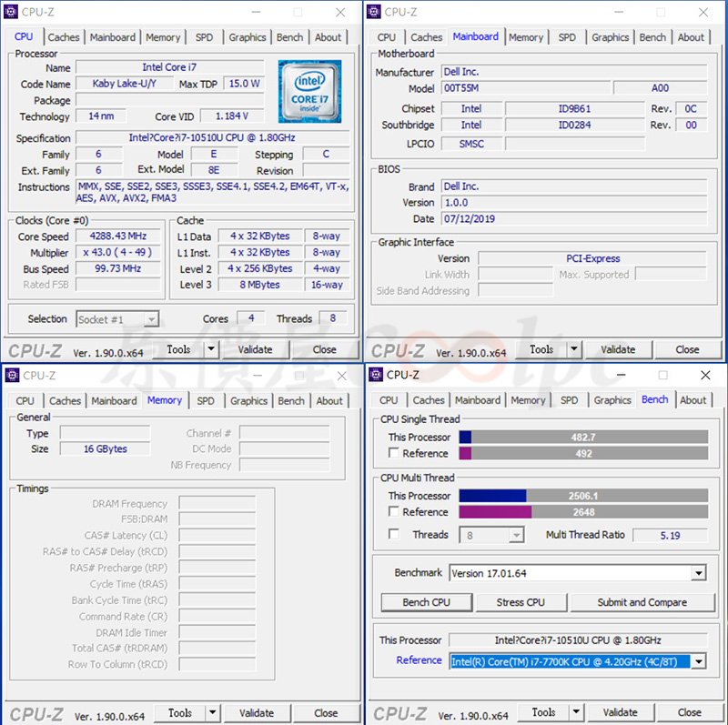Click Southbridge model value ID0284

[575, 125]
